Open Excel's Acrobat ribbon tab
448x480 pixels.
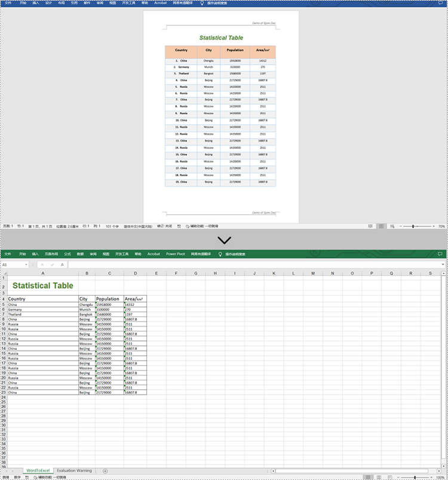pos(154,254)
